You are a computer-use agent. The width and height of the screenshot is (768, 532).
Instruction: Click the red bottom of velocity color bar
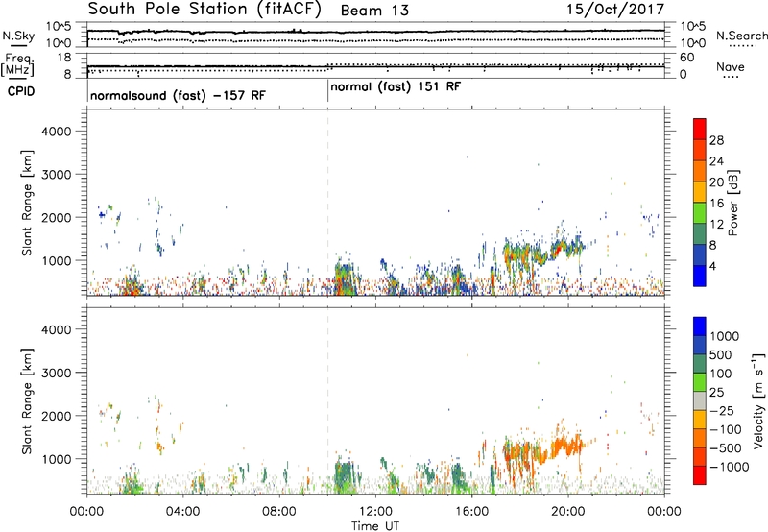(x=700, y=475)
